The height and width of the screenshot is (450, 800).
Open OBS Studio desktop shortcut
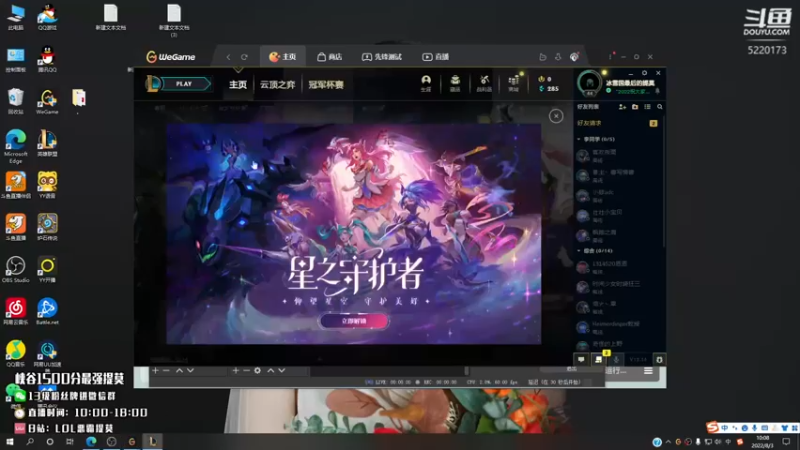15,269
